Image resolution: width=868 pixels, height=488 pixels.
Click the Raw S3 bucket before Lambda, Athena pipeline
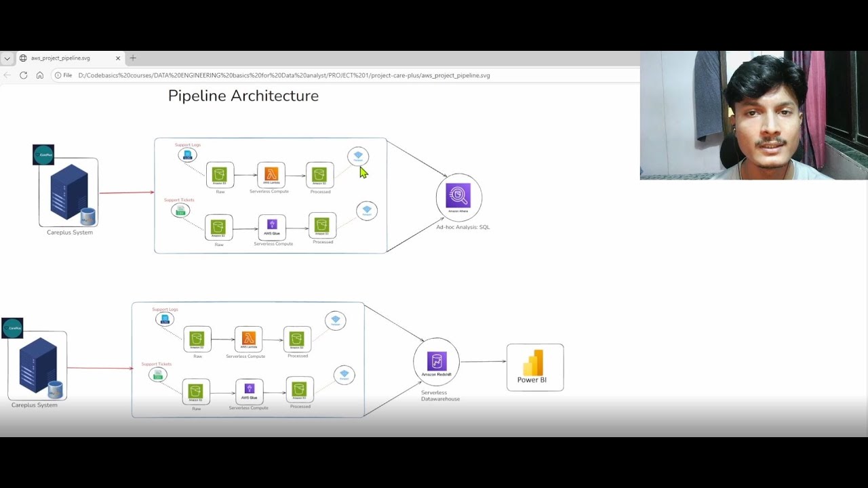click(220, 175)
